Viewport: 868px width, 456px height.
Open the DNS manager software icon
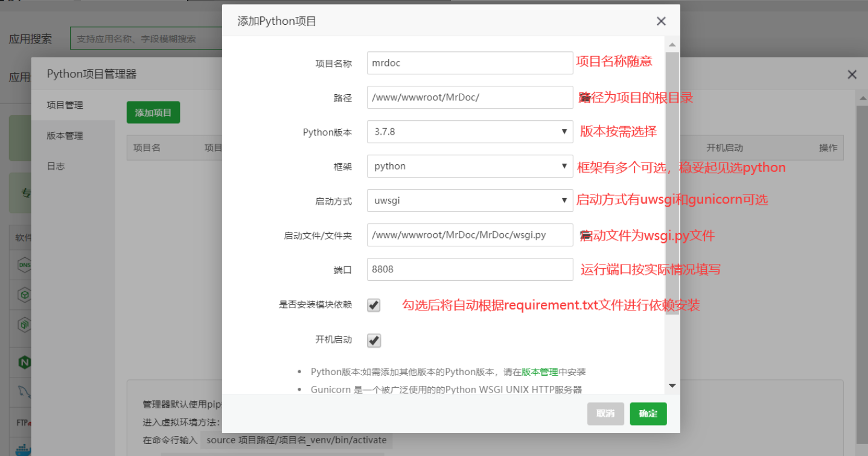click(24, 265)
